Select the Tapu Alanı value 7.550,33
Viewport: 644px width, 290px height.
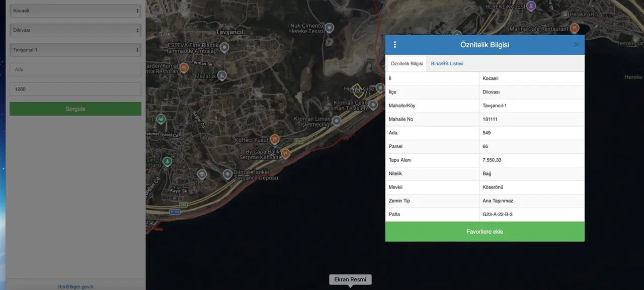[x=492, y=160]
